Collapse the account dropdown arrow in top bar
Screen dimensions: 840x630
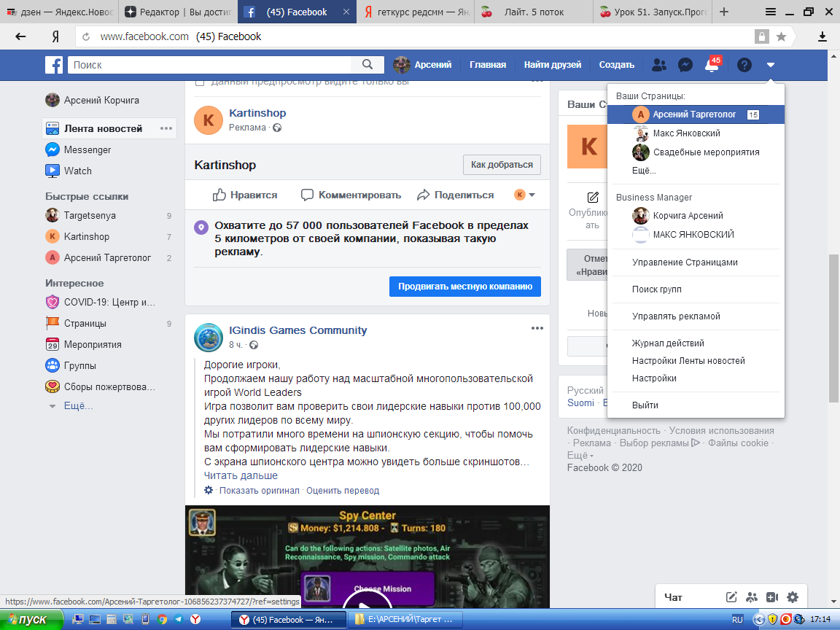point(770,65)
